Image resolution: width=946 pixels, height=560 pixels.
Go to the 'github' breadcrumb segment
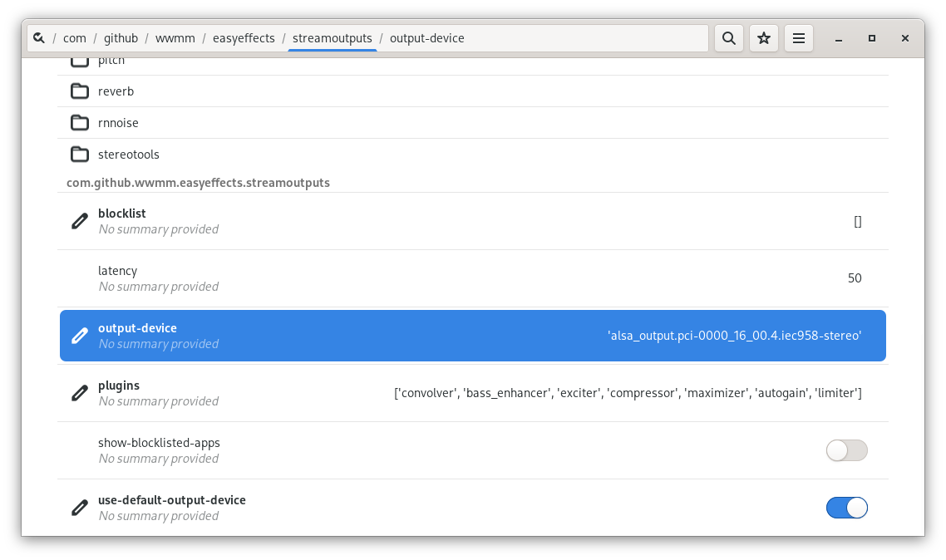click(121, 38)
